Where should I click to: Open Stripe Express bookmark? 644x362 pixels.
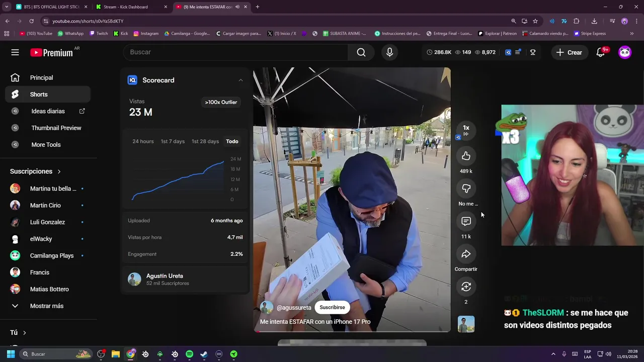coord(590,34)
